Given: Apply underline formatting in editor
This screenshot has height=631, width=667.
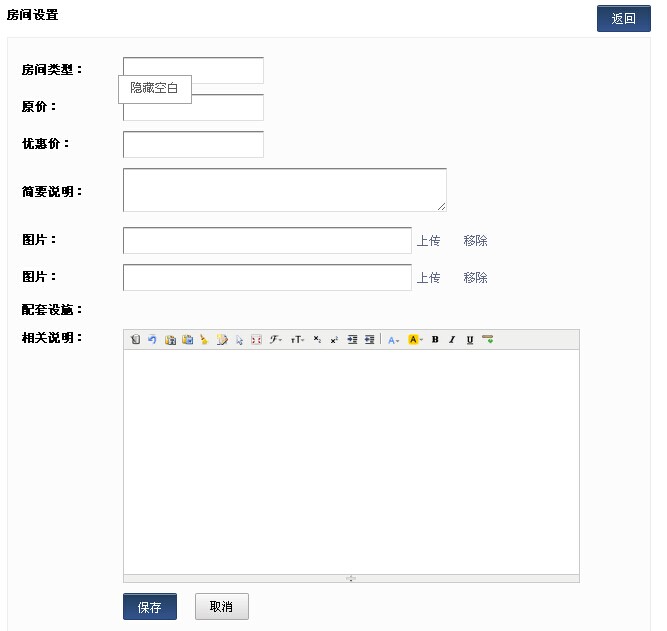Looking at the screenshot, I should [x=469, y=340].
